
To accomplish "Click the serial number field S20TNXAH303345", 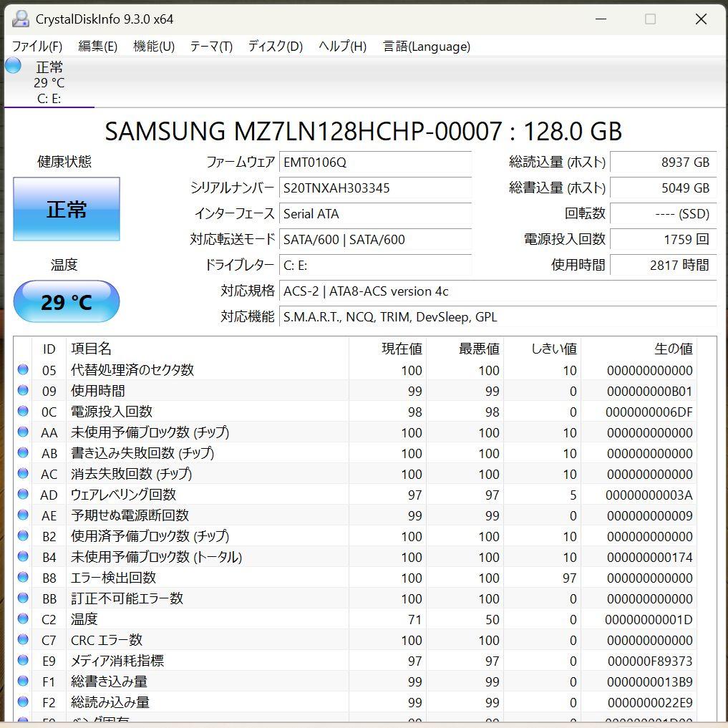I will coord(375,188).
